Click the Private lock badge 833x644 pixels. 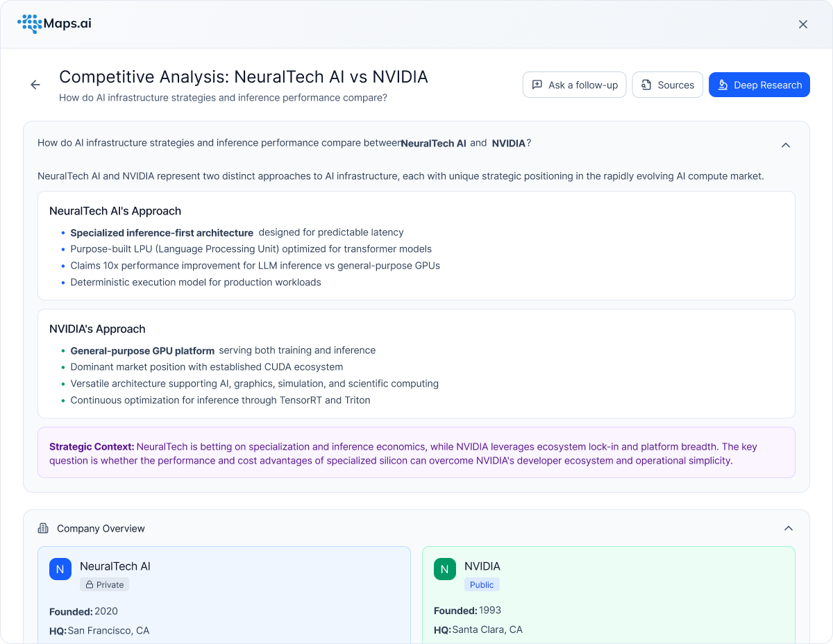click(104, 584)
